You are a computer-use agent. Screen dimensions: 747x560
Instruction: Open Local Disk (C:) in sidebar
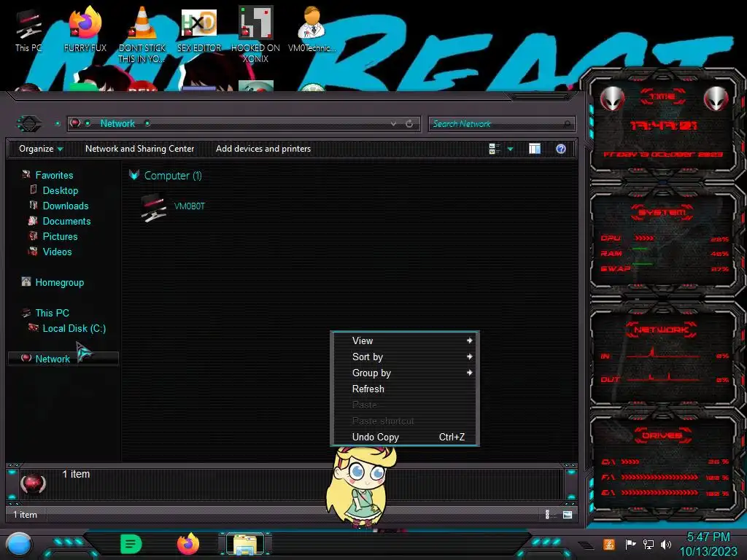tap(74, 328)
